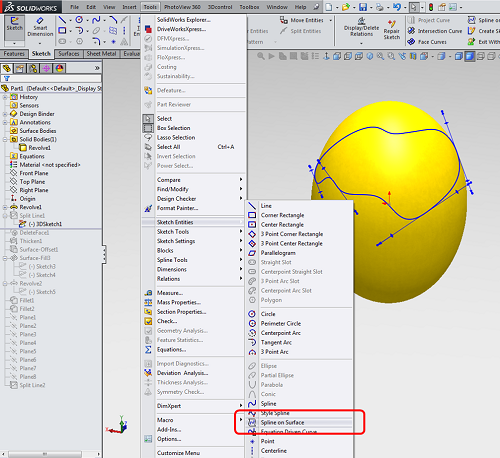This screenshot has width=500, height=458.
Task: Open the dropdown below Sketch button
Action: [x=14, y=43]
